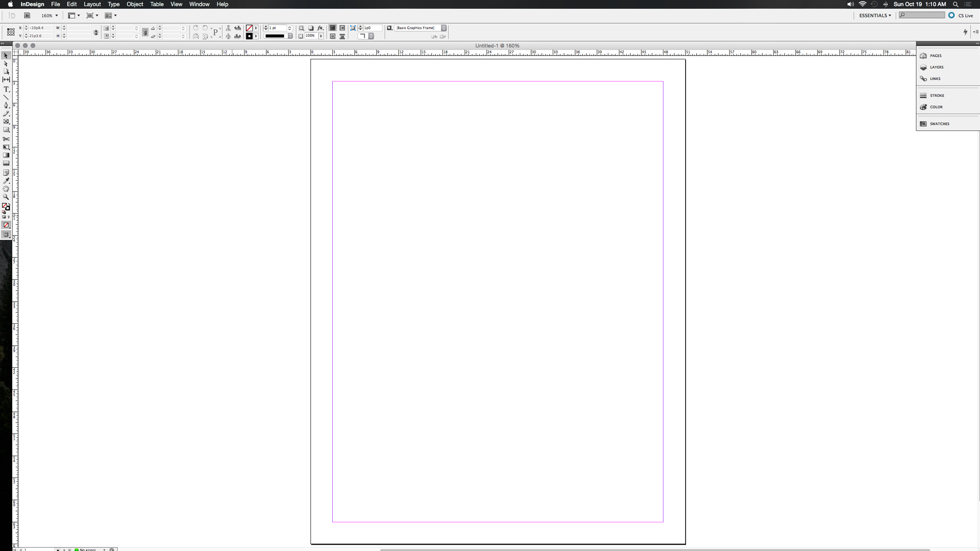Select the Pen tool
Screen dimensions: 980x551
coord(6,105)
